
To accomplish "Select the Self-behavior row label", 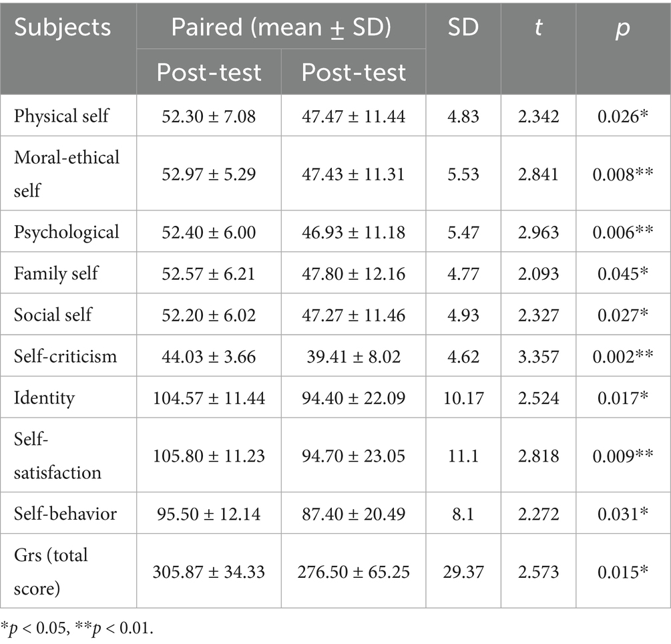I will (65, 513).
